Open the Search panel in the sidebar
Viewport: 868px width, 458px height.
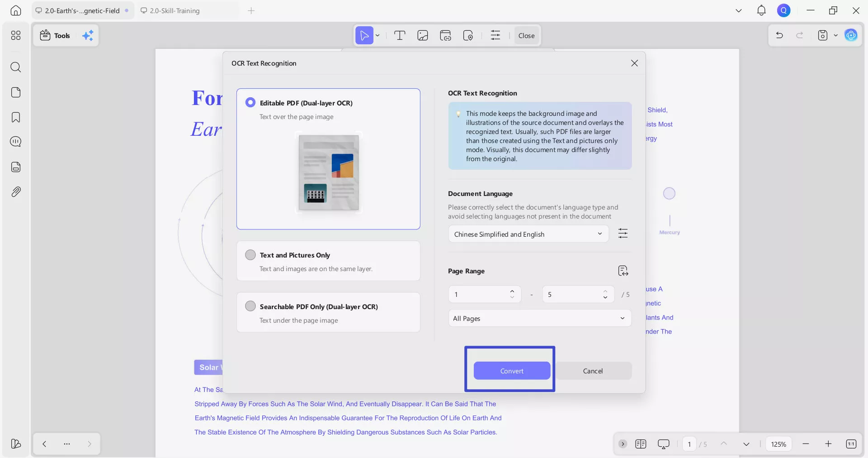[x=16, y=67]
